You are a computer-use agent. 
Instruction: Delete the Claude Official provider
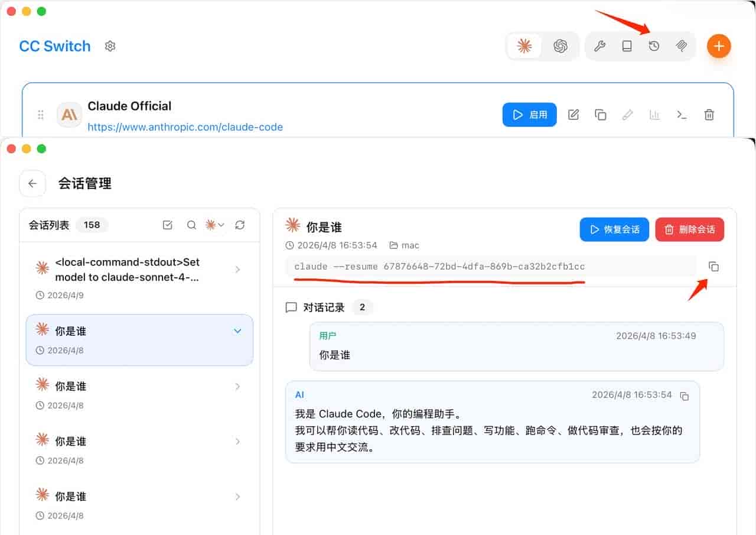point(709,115)
